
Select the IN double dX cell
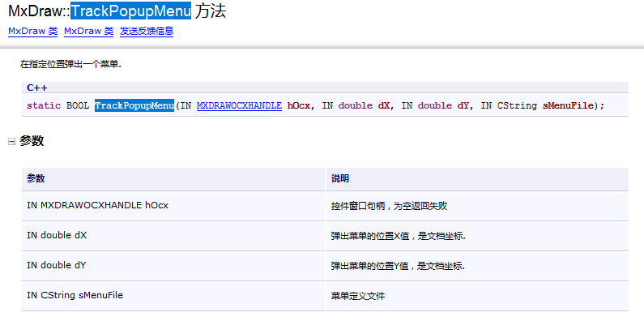[x=173, y=236]
